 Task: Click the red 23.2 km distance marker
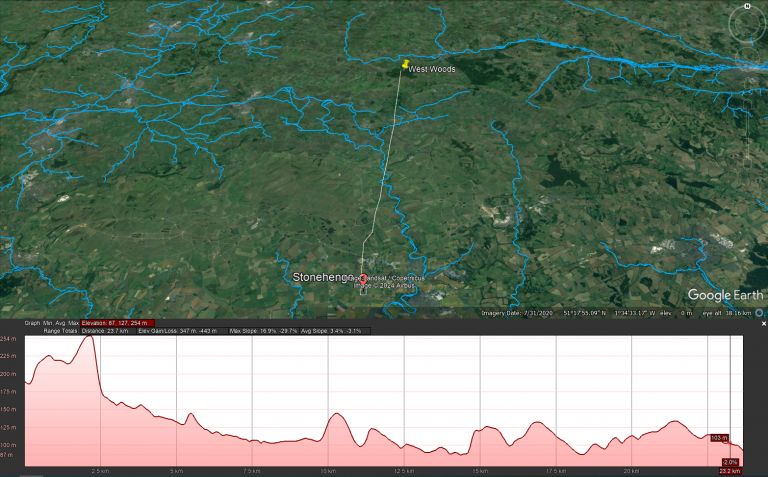point(729,470)
